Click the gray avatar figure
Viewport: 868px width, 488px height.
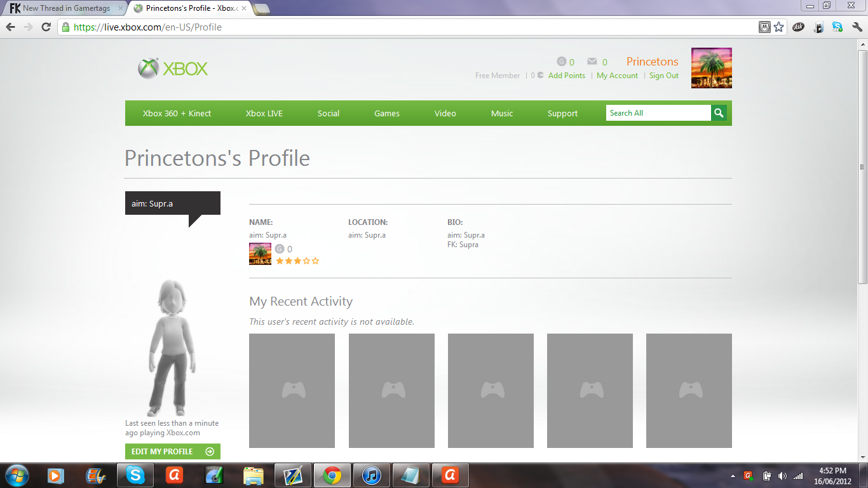point(172,348)
